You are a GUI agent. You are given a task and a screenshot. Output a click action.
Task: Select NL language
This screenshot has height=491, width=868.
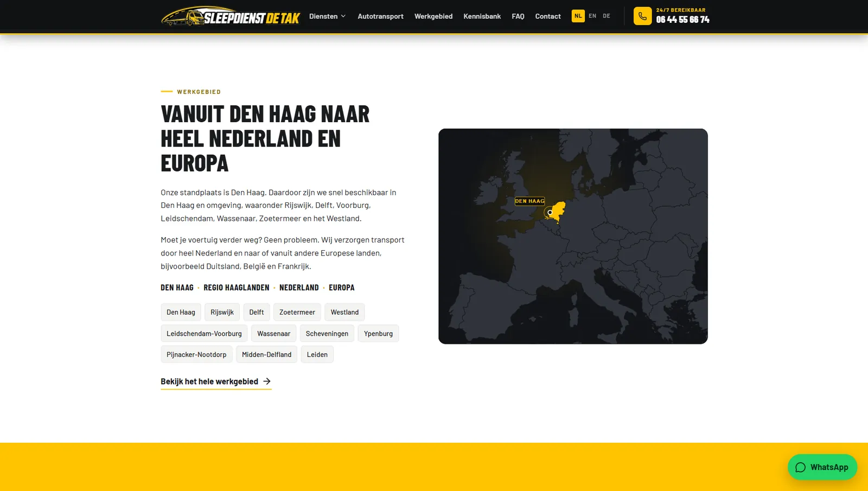pos(578,16)
